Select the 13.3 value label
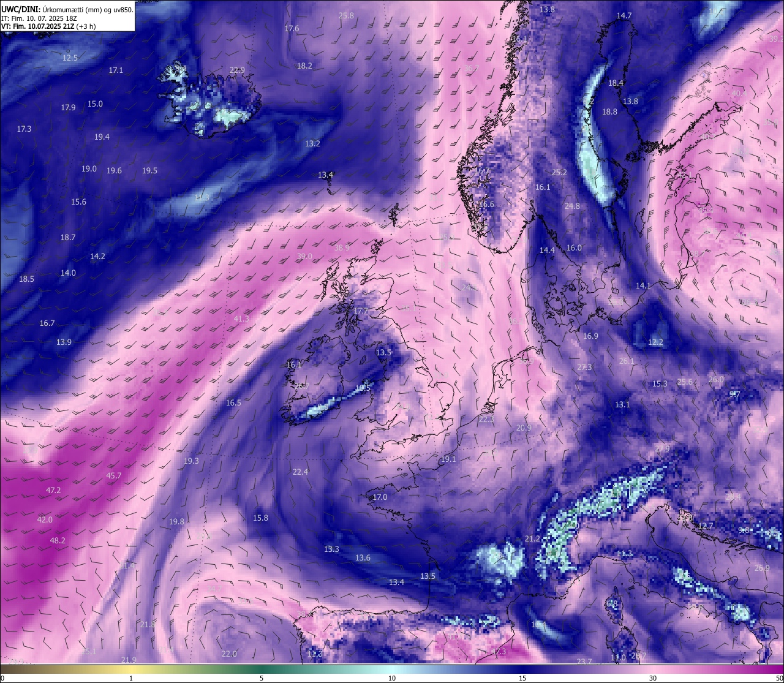The image size is (784, 683). [x=331, y=549]
